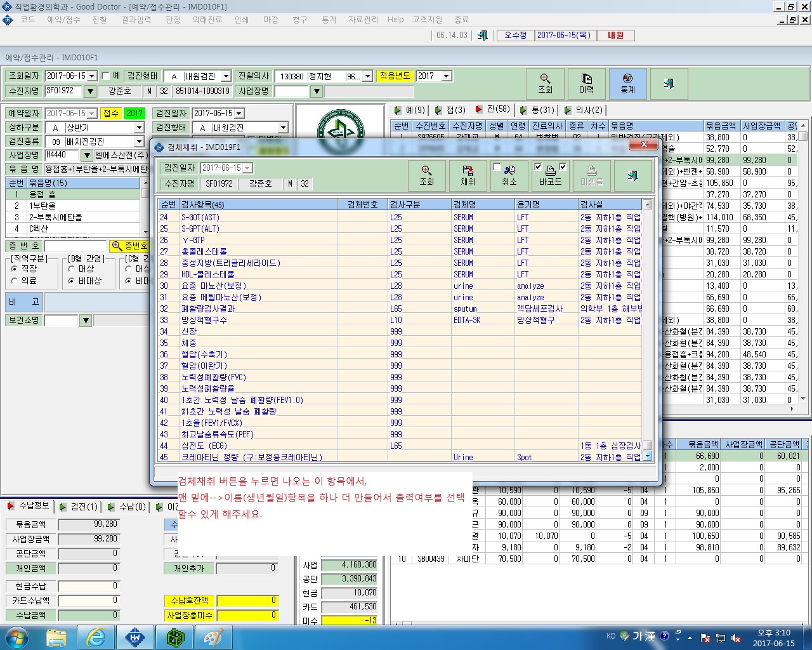The height and width of the screenshot is (650, 812).
Task: Click the green 2017 접수 field
Action: point(134,113)
